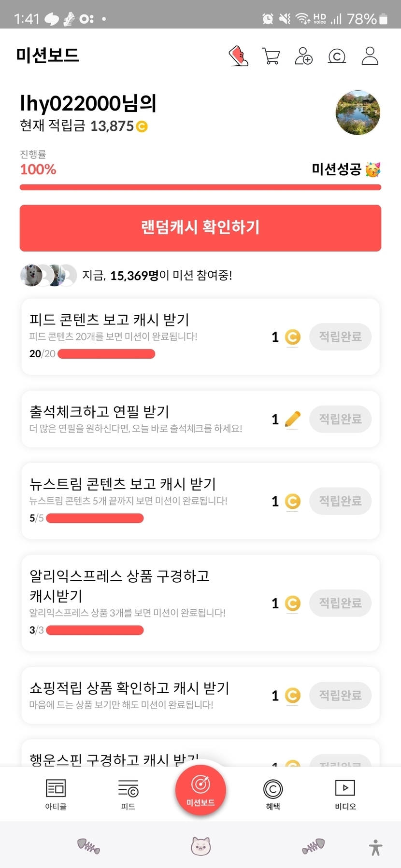Tap the landscape profile picture thumbnail
401x868 pixels.
358,112
